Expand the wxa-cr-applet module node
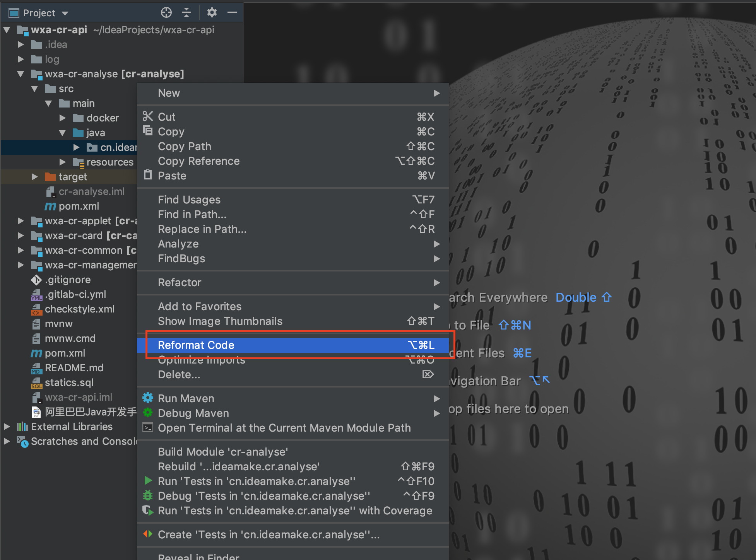The height and width of the screenshot is (560, 756). click(x=21, y=220)
